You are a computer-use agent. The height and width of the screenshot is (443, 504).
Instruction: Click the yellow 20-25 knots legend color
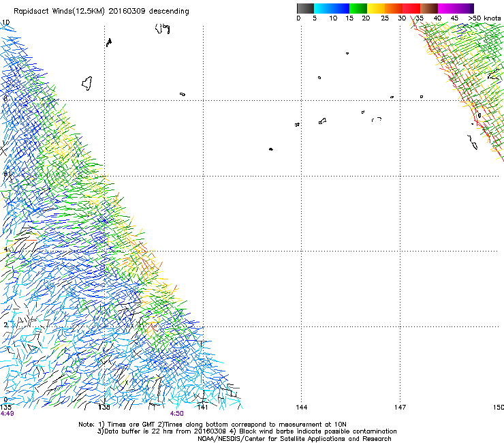(x=376, y=8)
